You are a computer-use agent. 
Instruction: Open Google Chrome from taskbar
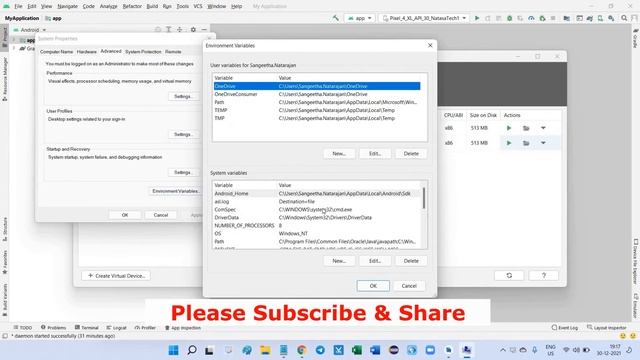click(x=302, y=350)
